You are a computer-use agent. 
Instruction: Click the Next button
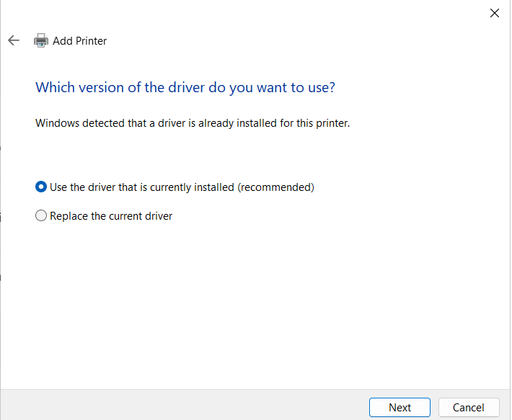point(400,408)
